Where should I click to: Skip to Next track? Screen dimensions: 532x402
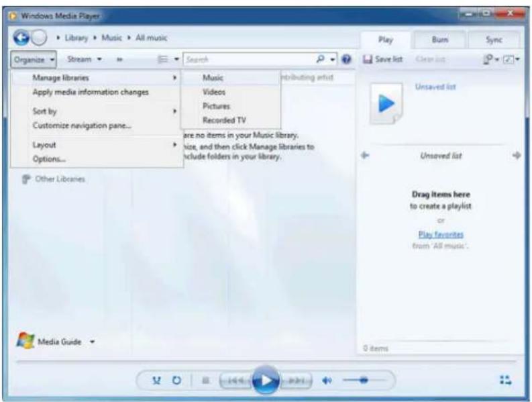tap(296, 381)
